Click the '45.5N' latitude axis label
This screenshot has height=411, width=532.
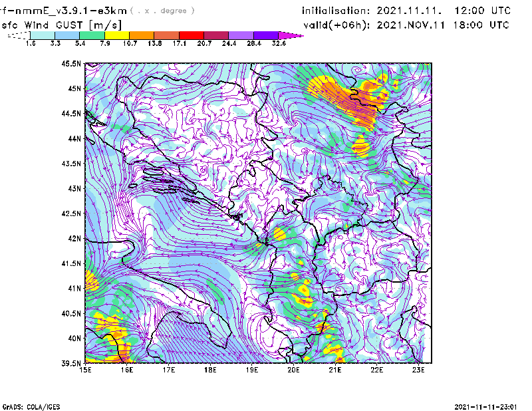click(71, 63)
